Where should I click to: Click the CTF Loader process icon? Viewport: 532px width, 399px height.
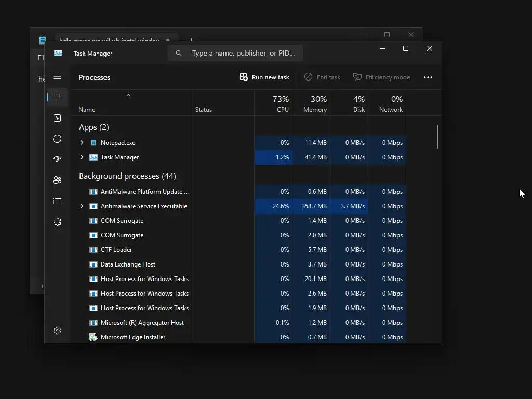pyautogui.click(x=94, y=250)
